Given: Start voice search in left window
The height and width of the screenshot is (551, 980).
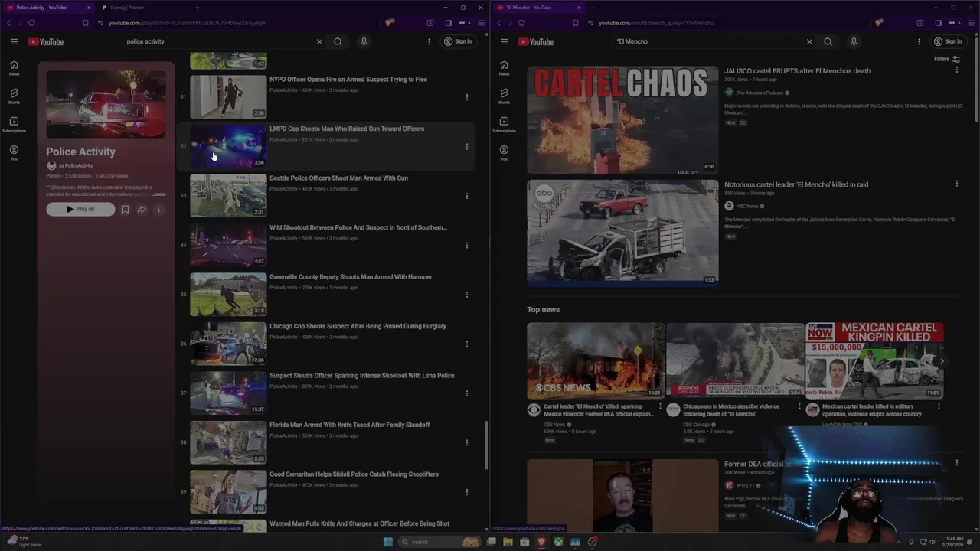Looking at the screenshot, I should [364, 41].
